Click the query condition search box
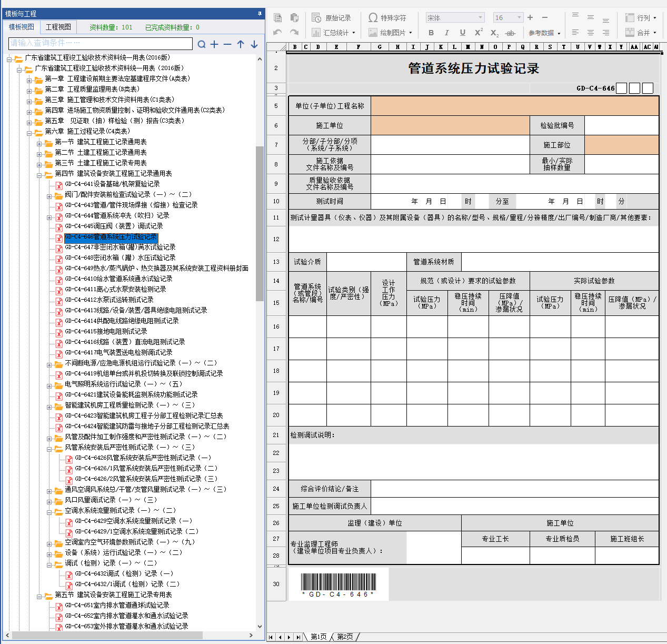 (101, 43)
